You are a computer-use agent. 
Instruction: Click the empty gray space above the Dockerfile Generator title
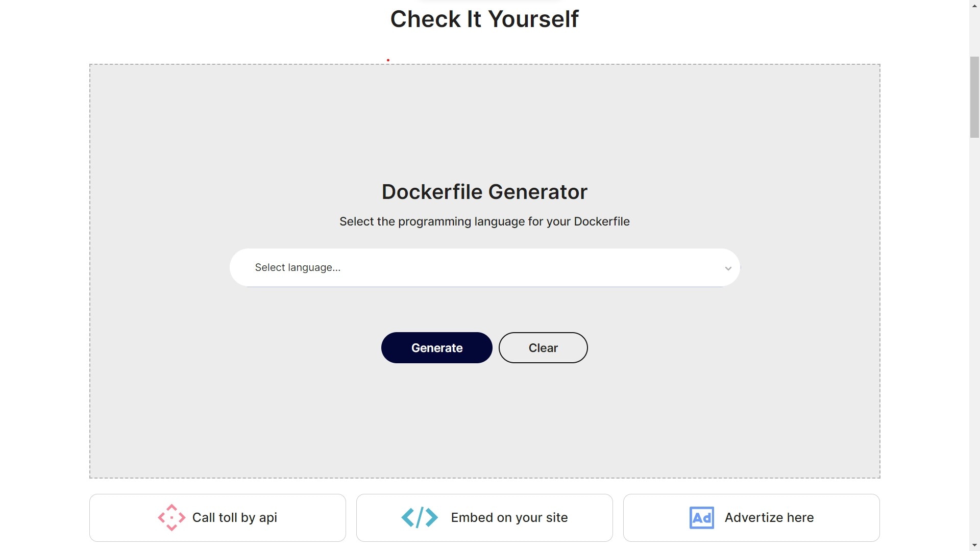[484, 122]
